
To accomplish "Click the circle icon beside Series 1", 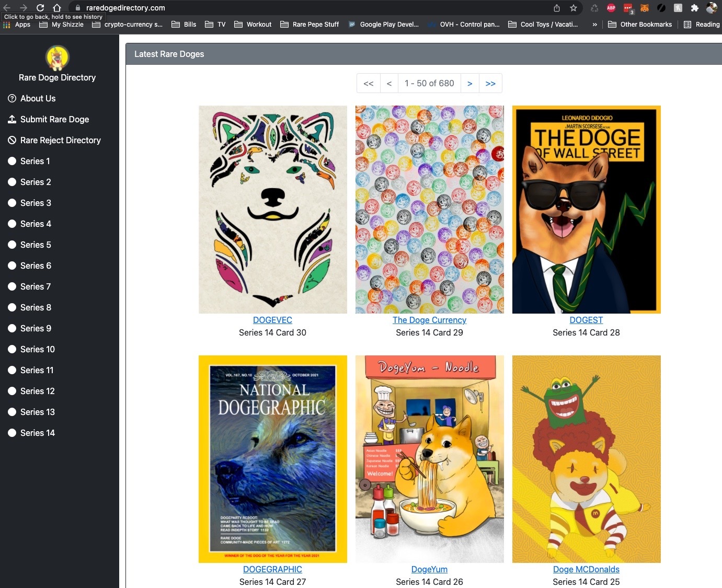I will coord(12,161).
